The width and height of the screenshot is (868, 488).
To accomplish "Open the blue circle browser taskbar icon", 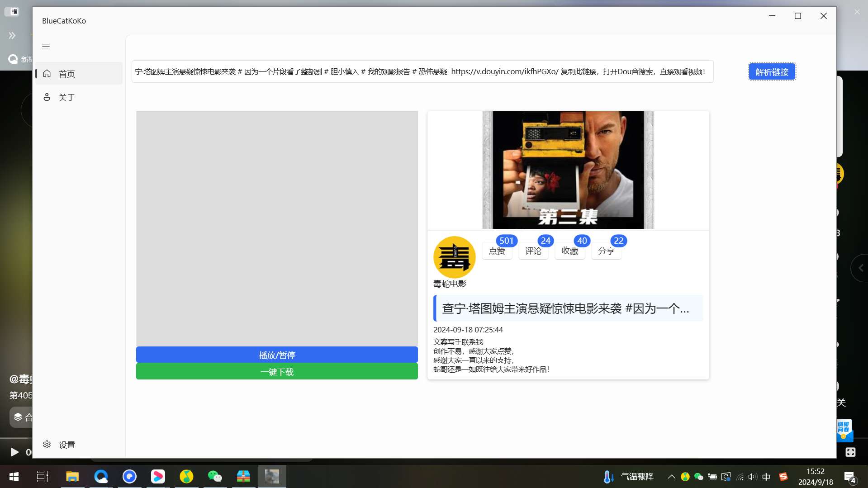I will 129,476.
